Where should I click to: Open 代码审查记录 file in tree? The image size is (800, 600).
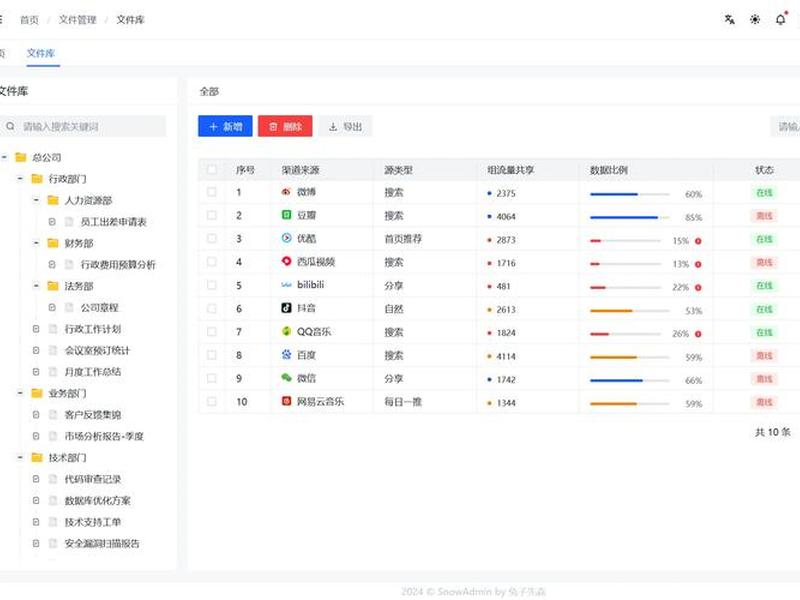coord(92,479)
